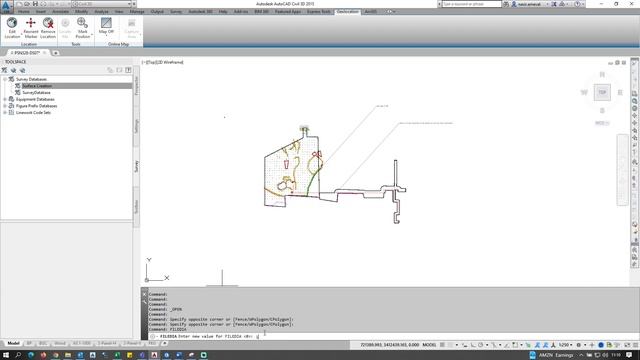Screen dimensions: 640x360
Task: Toggle the Map Off button
Action: [x=106, y=26]
